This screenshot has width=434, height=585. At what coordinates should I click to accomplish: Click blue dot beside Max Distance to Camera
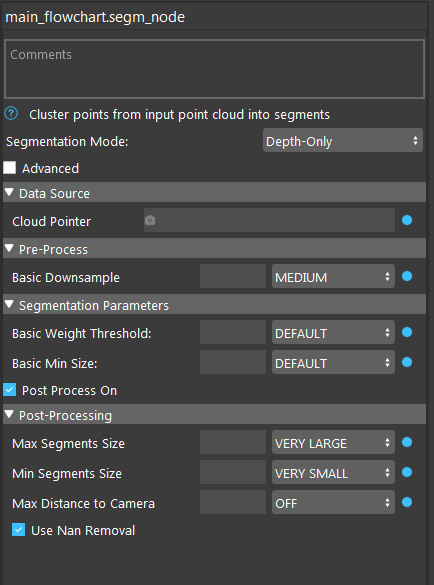pos(407,502)
